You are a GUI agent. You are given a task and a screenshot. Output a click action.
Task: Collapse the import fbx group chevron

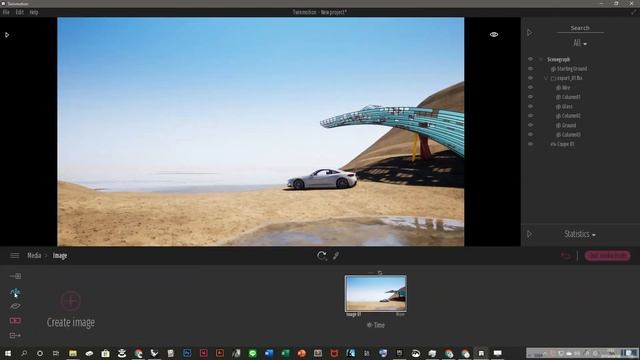tap(546, 78)
